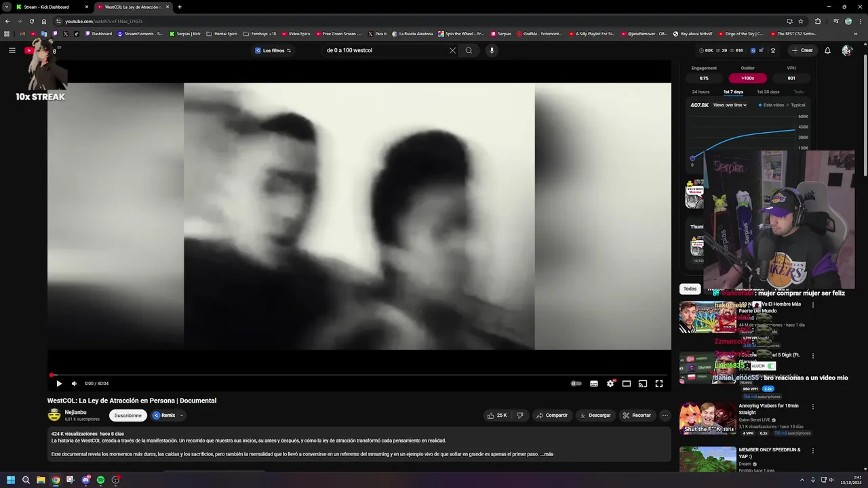
Task: Like the video with 25 K likes
Action: [497, 415]
